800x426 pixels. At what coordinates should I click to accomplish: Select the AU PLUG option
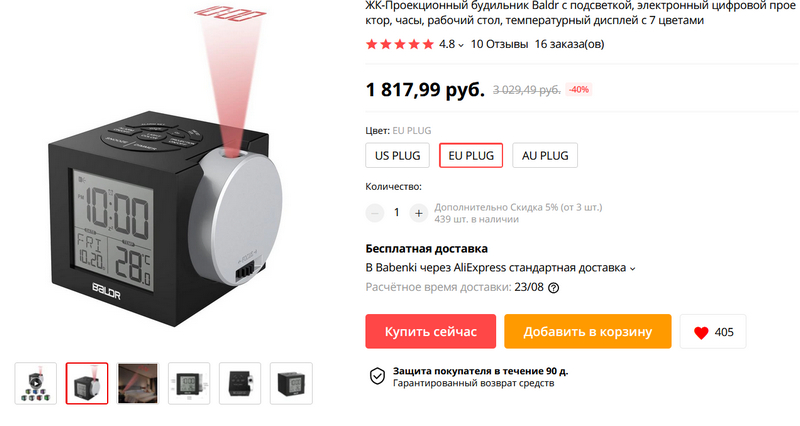(x=545, y=156)
